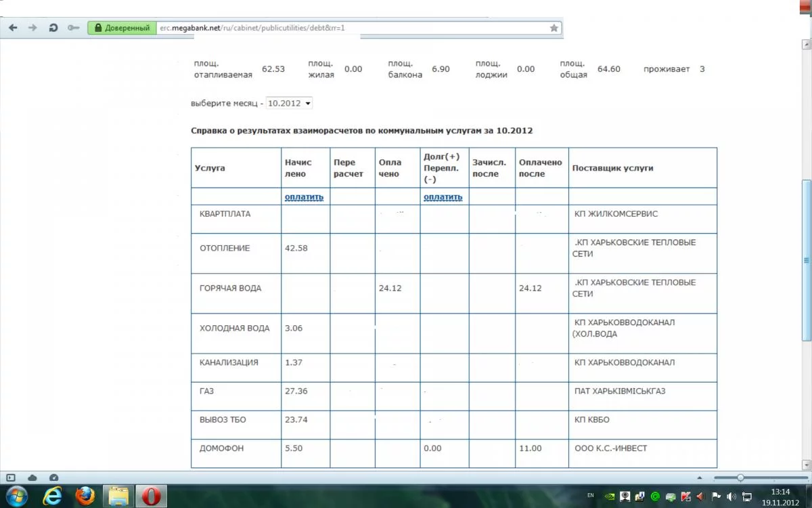Viewport: 812px width, 508px height.
Task: Open the clock showing 13:14 19.11.2012
Action: coord(780,496)
